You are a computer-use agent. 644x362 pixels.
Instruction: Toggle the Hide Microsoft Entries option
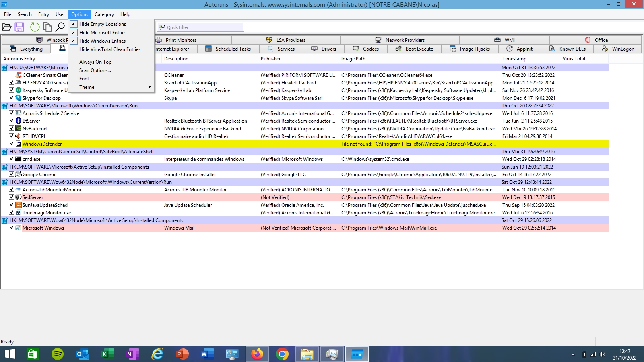pyautogui.click(x=103, y=33)
